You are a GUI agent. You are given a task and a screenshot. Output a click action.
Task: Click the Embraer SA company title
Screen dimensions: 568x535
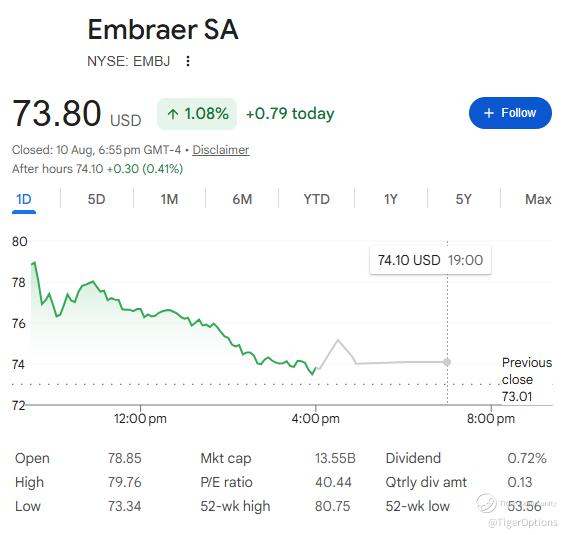point(163,29)
